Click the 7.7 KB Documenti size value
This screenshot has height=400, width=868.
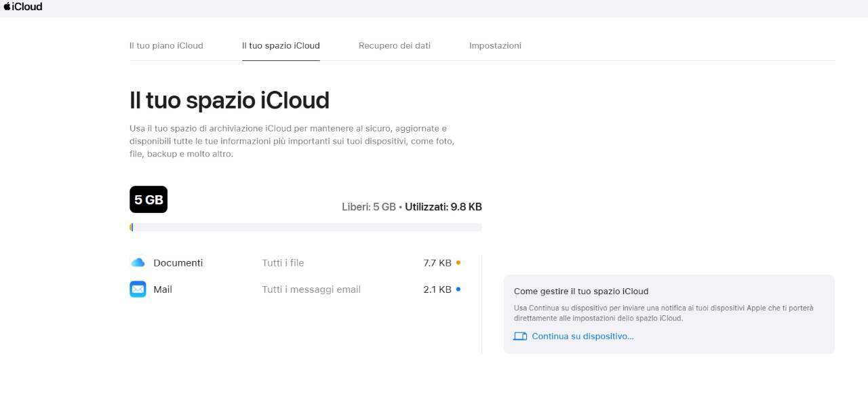[x=437, y=263]
